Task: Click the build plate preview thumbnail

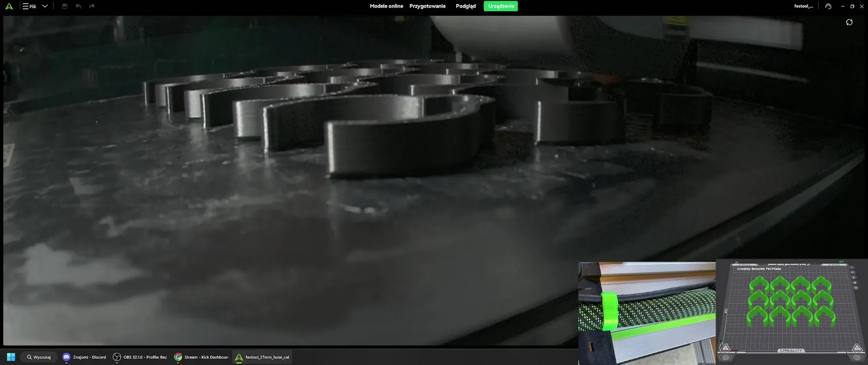Action: tap(791, 312)
